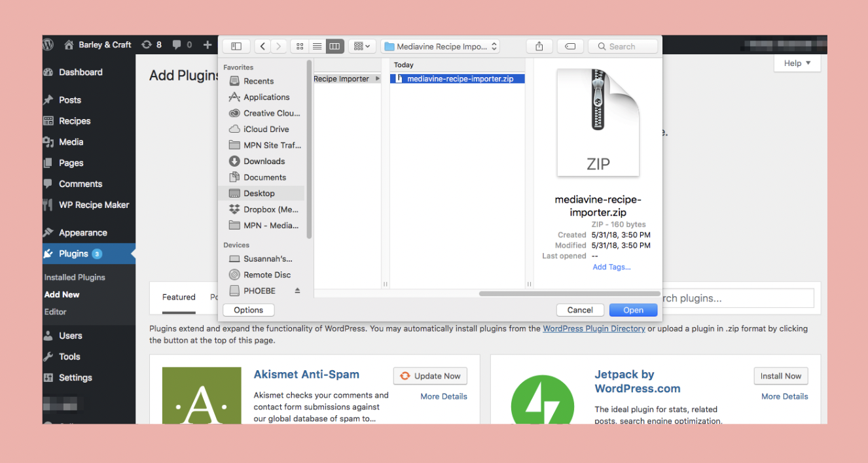
Task: Select Recents in Favorites sidebar
Action: pos(259,81)
